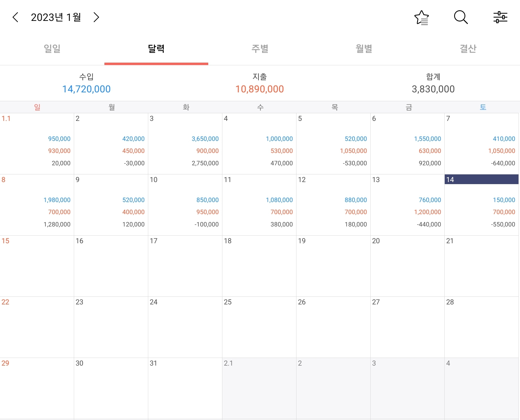The image size is (520, 420).
Task: Open filter settings sliders icon
Action: click(x=500, y=17)
